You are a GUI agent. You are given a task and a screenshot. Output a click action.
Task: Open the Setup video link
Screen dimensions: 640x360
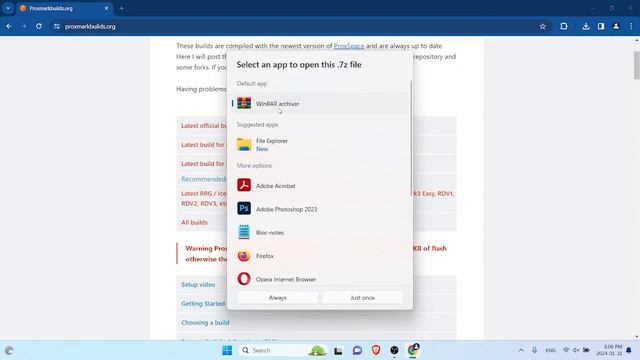click(x=198, y=284)
